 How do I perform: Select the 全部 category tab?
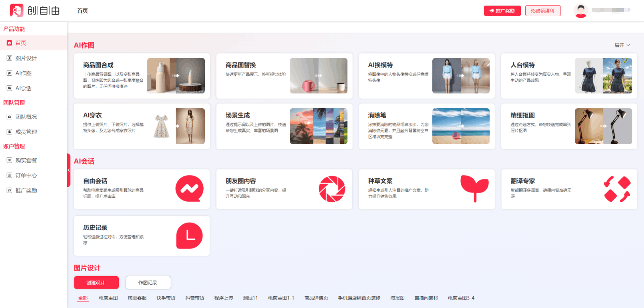(83, 298)
